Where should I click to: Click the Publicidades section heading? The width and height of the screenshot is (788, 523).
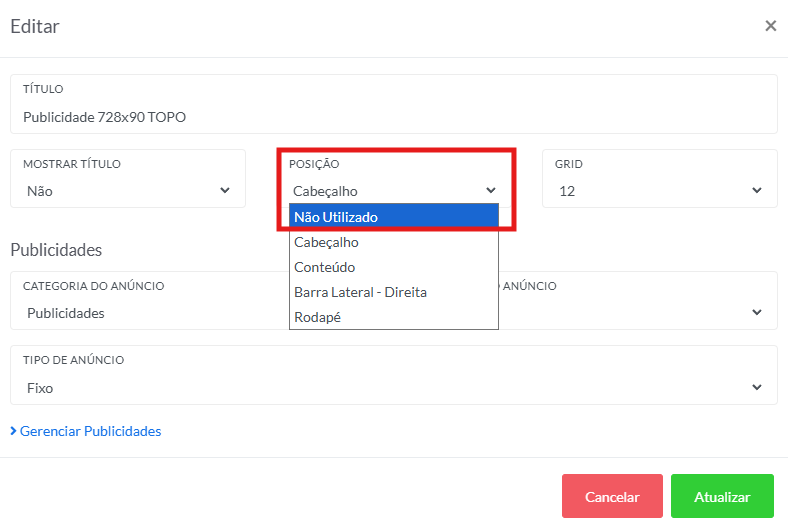click(56, 250)
